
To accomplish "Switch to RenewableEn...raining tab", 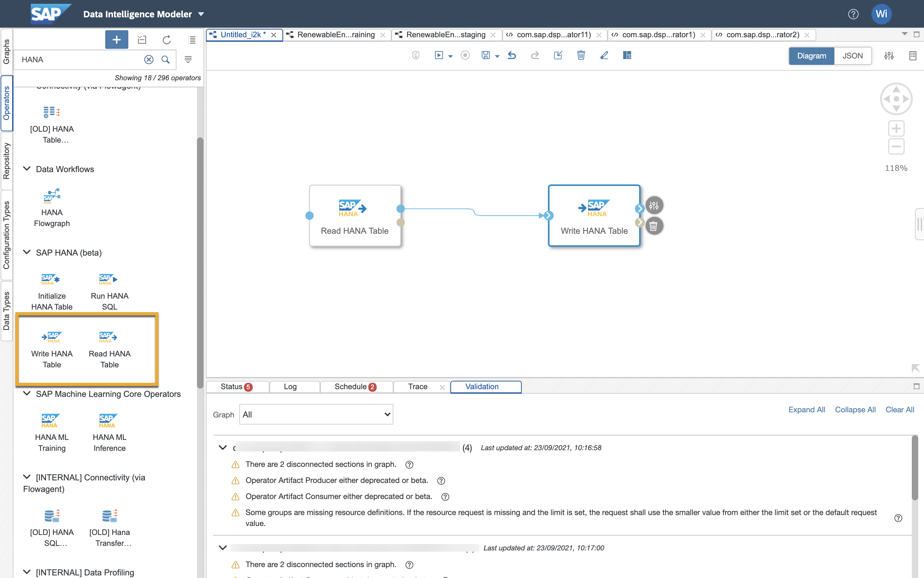I will 336,35.
